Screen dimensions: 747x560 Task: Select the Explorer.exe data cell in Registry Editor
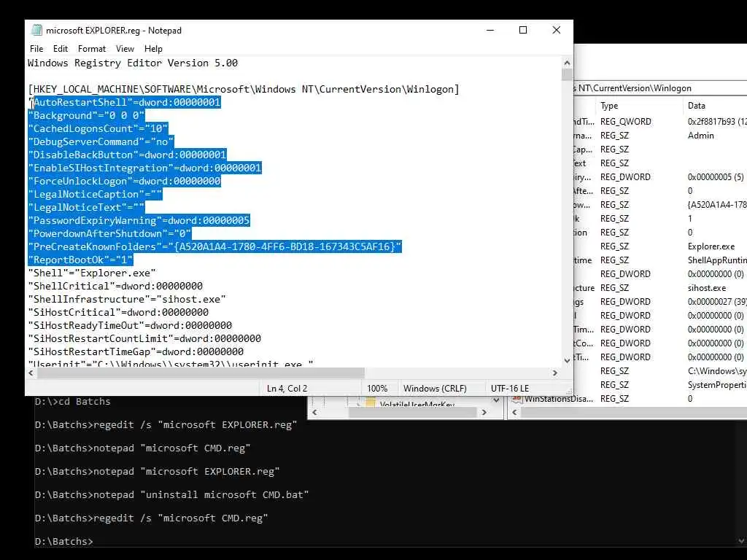click(x=711, y=246)
